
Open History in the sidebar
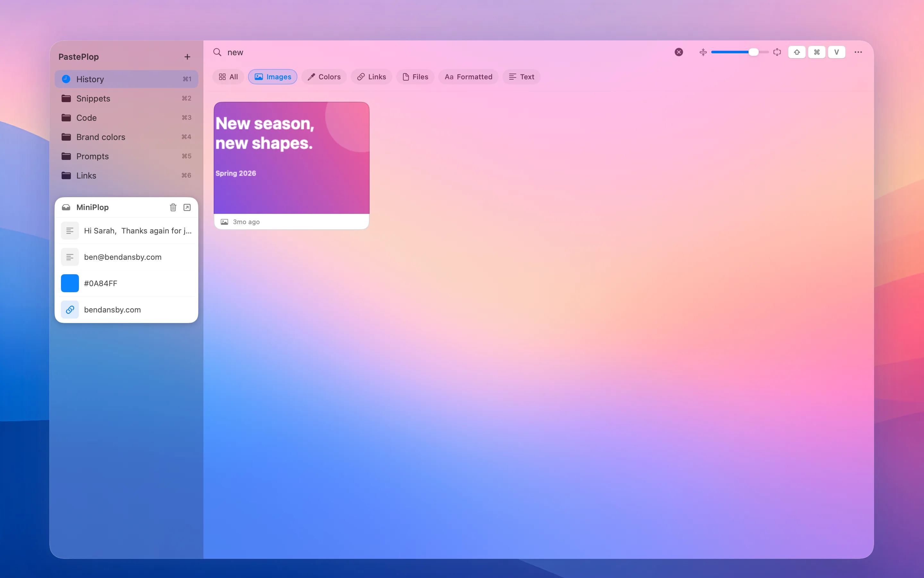point(126,79)
